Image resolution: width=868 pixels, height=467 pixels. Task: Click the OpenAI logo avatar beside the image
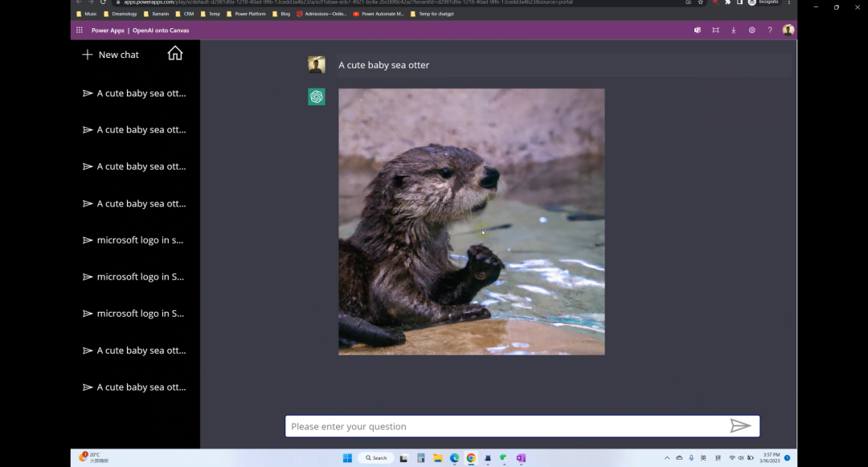tap(317, 96)
